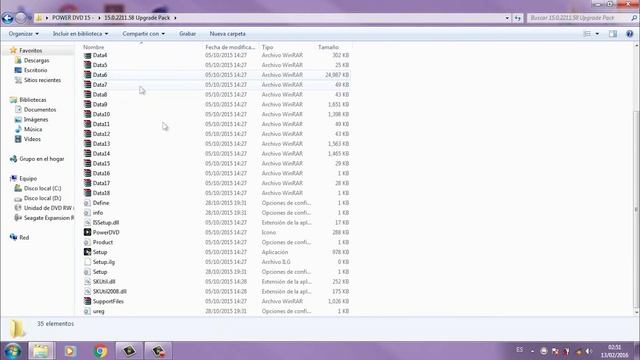Click in the Buscar search field

pos(578,18)
